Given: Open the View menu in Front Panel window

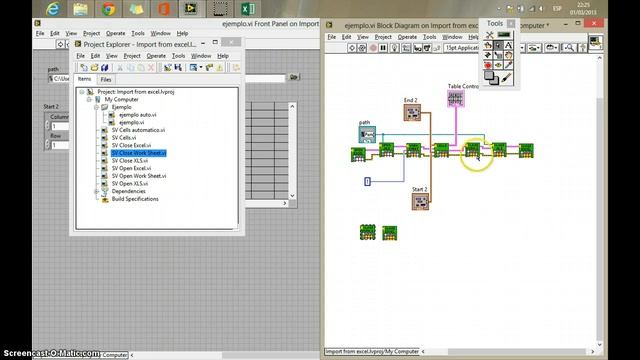Looking at the screenshot, I should pos(71,33).
